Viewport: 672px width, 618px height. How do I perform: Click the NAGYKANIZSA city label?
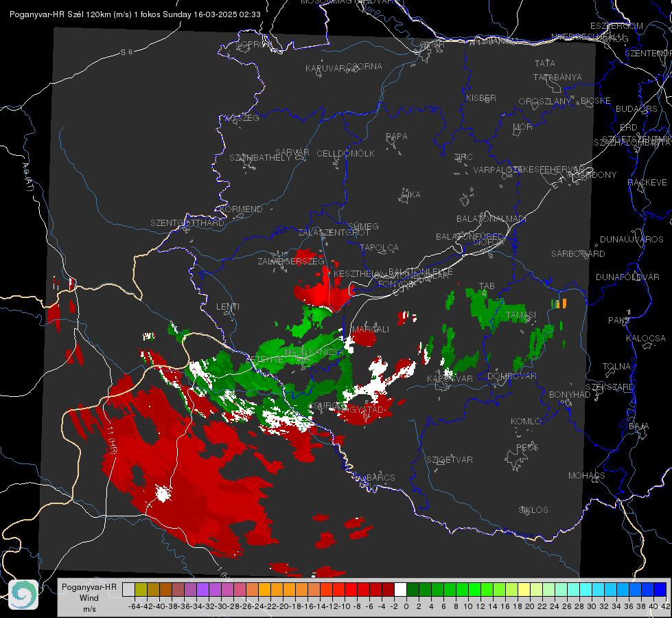tap(314, 352)
